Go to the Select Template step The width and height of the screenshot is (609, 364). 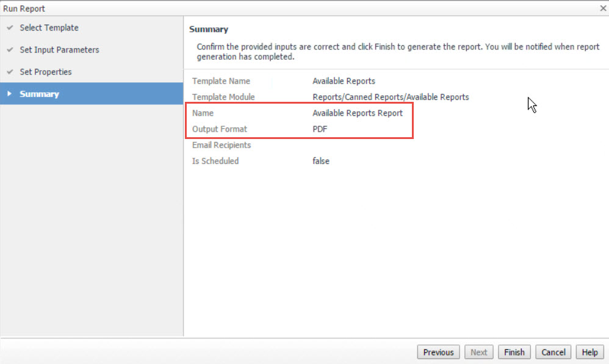[49, 28]
